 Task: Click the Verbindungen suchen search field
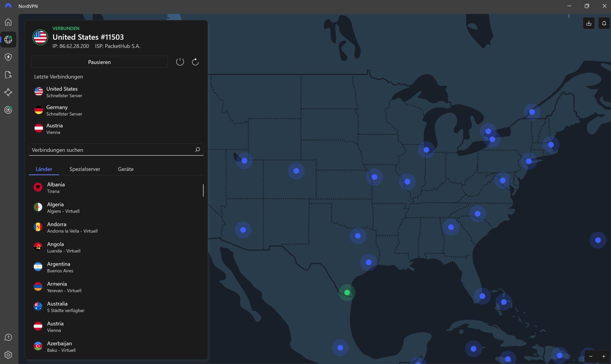point(116,150)
